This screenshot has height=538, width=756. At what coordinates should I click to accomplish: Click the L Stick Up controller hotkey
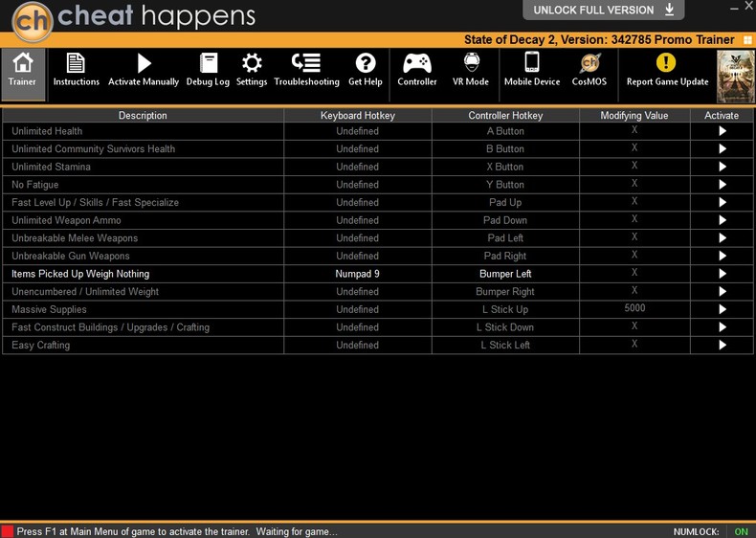coord(505,310)
